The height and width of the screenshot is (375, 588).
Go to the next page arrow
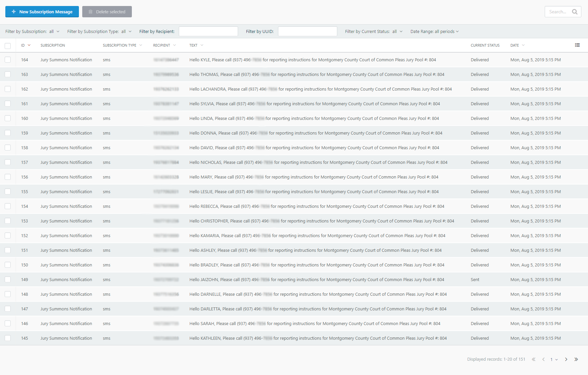pyautogui.click(x=566, y=359)
